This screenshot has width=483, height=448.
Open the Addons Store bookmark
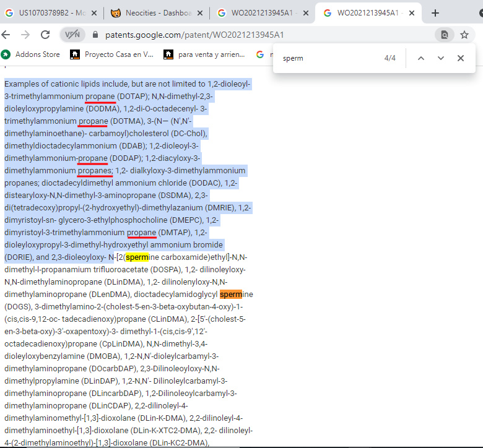[31, 54]
